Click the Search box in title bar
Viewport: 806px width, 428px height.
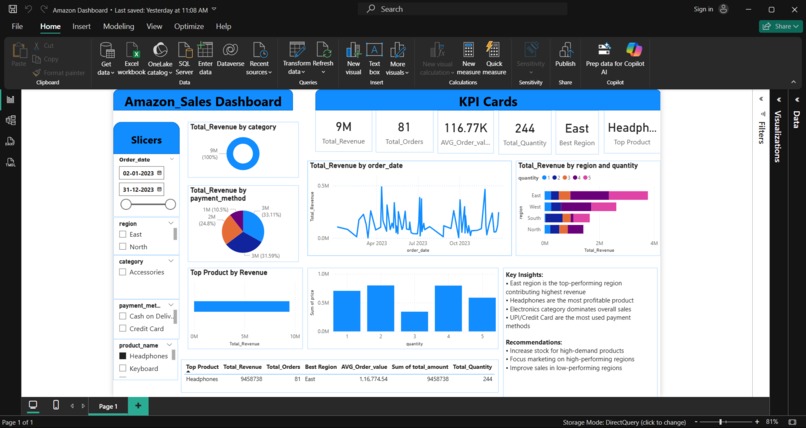(463, 9)
